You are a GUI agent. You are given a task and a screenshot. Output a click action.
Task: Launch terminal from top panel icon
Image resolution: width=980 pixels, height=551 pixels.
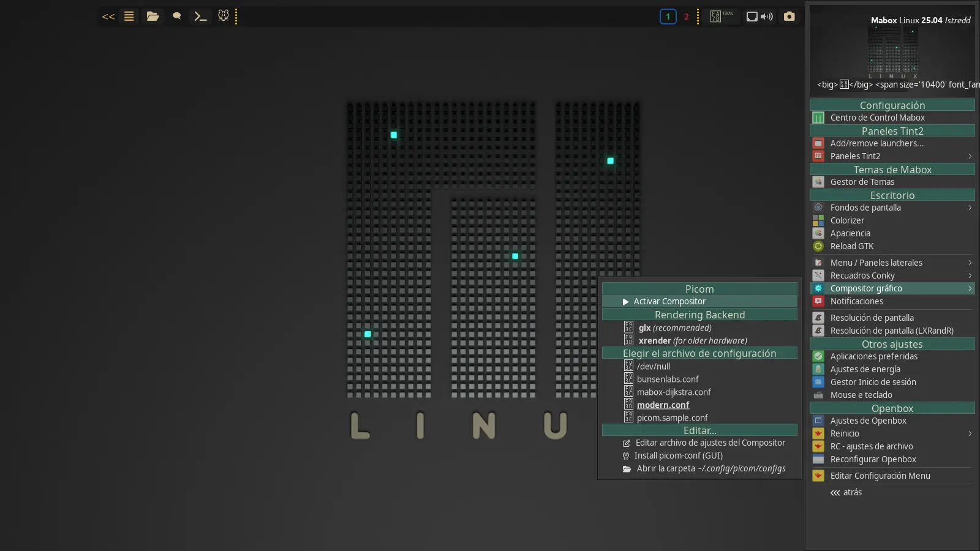pyautogui.click(x=200, y=17)
